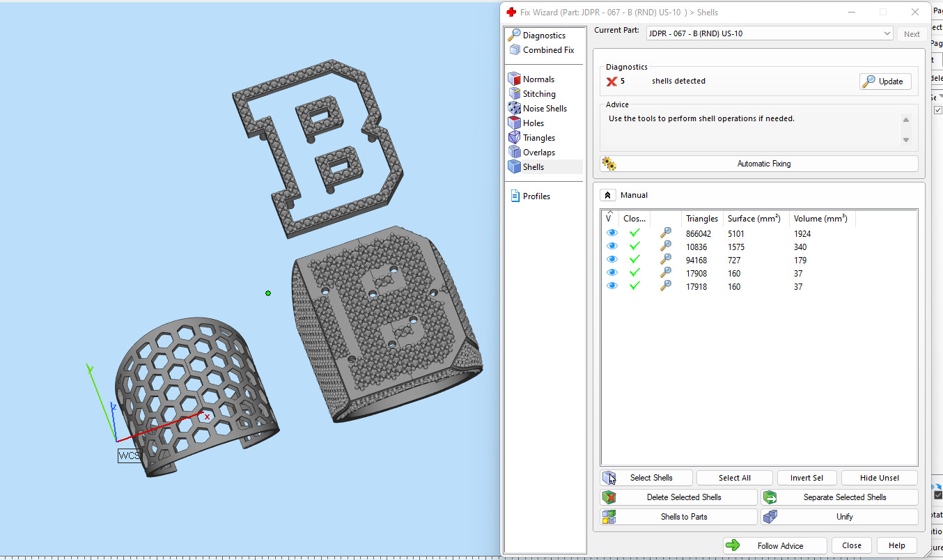Run Automatic Fixing
This screenshot has height=560, width=943.
point(759,164)
